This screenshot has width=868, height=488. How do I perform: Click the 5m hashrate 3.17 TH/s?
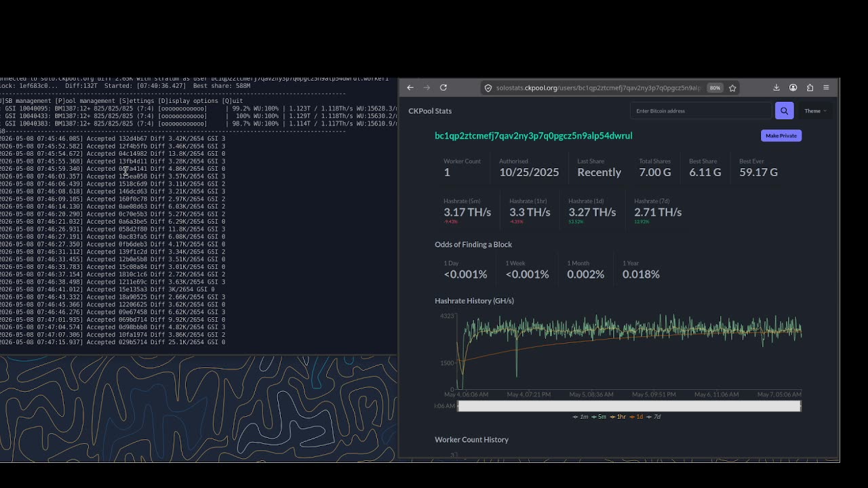[467, 212]
